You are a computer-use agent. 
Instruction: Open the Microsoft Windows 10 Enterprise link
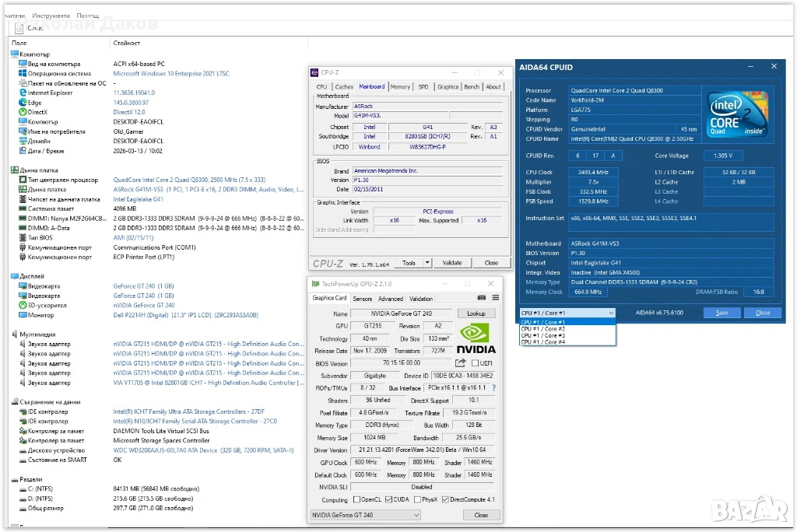click(171, 74)
